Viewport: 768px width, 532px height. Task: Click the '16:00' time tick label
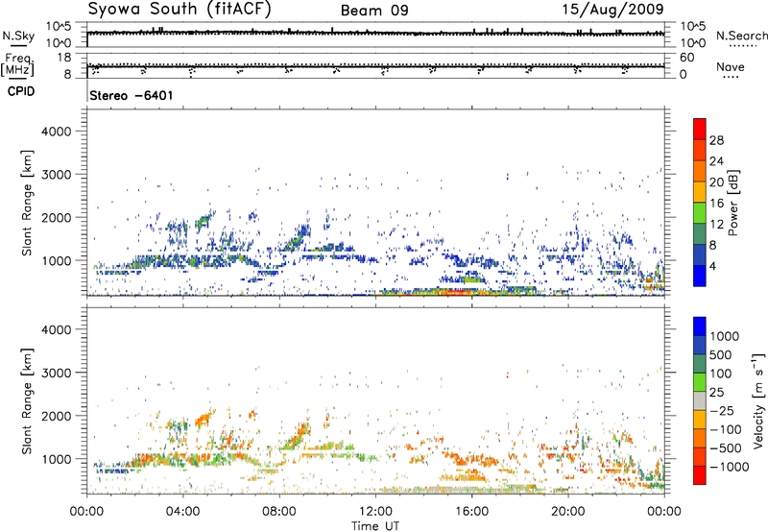pyautogui.click(x=471, y=512)
